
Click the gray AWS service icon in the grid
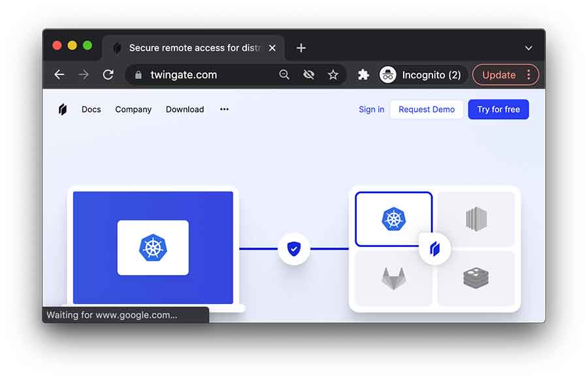coord(476,220)
